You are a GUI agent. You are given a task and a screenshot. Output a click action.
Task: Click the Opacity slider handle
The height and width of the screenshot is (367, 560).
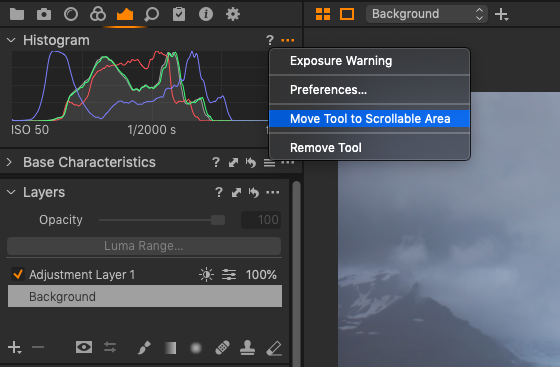click(x=218, y=220)
